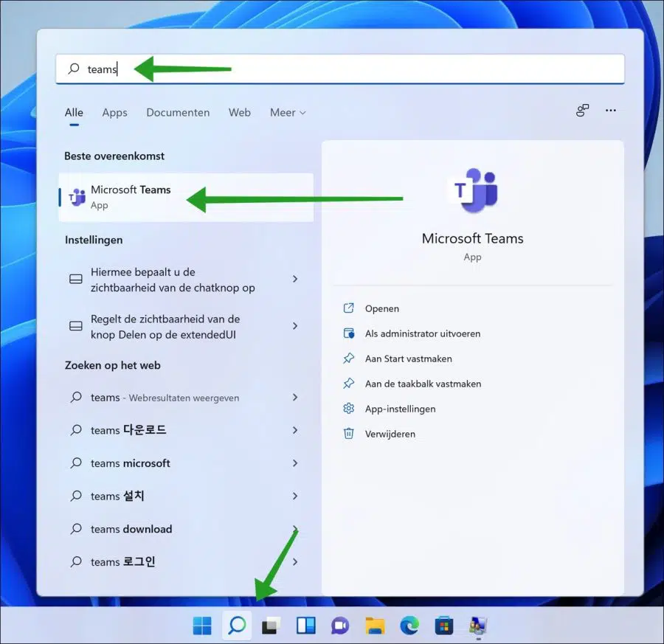Image resolution: width=664 pixels, height=644 pixels.
Task: Open the chatknop visibility setting result
Action: point(186,280)
